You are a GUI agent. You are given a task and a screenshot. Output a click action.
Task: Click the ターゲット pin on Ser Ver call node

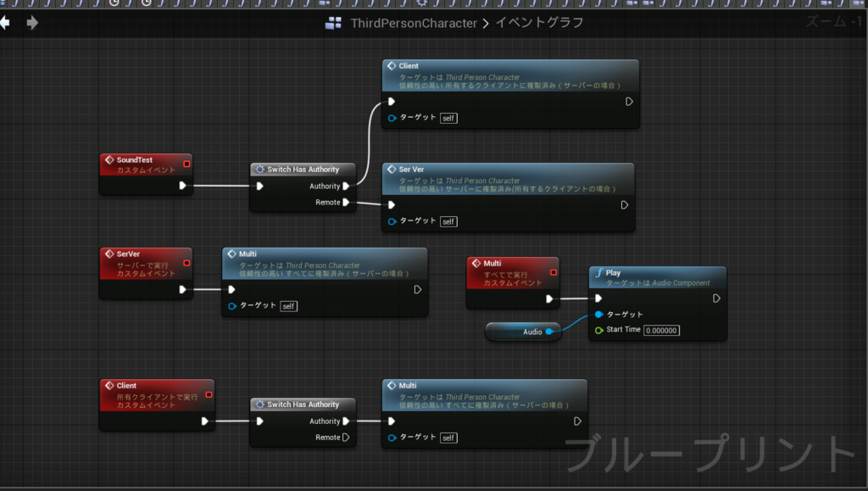[x=392, y=221]
